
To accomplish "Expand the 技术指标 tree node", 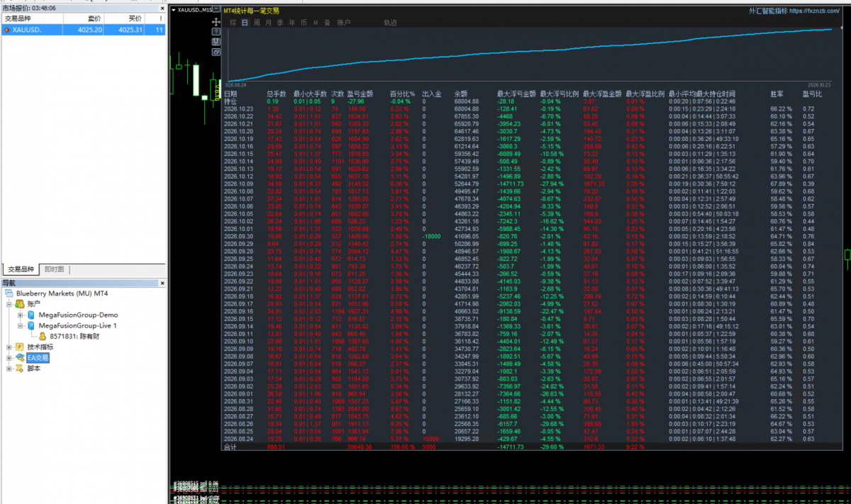I will click(x=9, y=347).
